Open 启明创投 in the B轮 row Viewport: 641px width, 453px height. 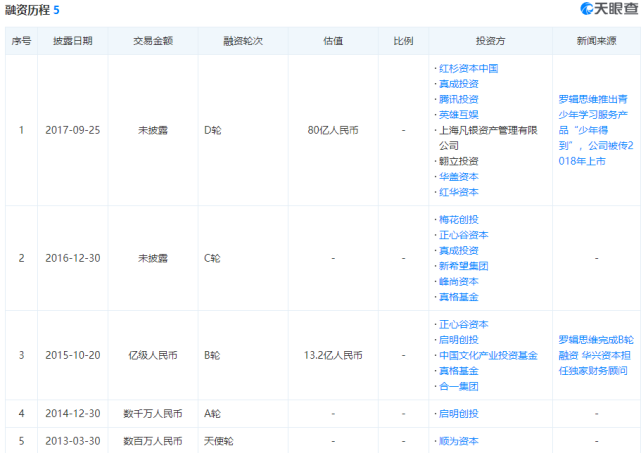click(x=459, y=340)
